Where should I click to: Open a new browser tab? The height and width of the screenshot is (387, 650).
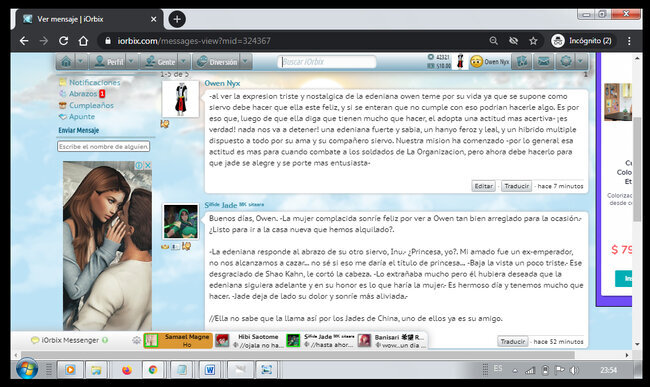(x=177, y=19)
